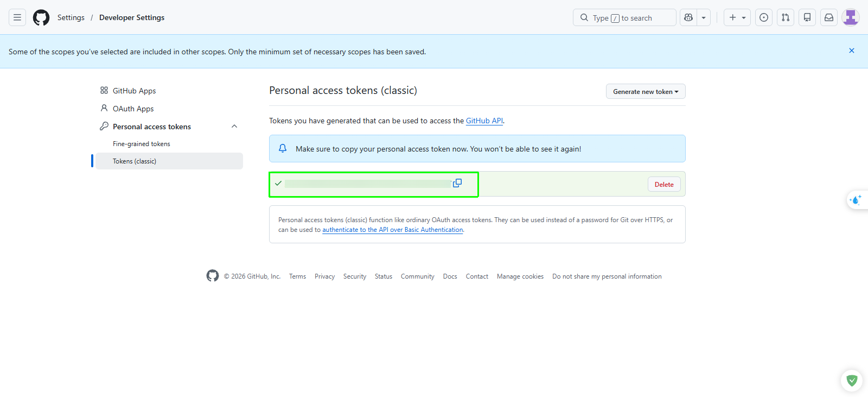Open the Copilot chat icon

(x=688, y=17)
